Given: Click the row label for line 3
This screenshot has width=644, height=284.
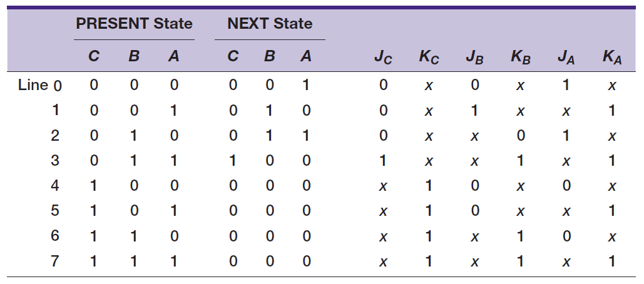Looking at the screenshot, I should (x=55, y=161).
